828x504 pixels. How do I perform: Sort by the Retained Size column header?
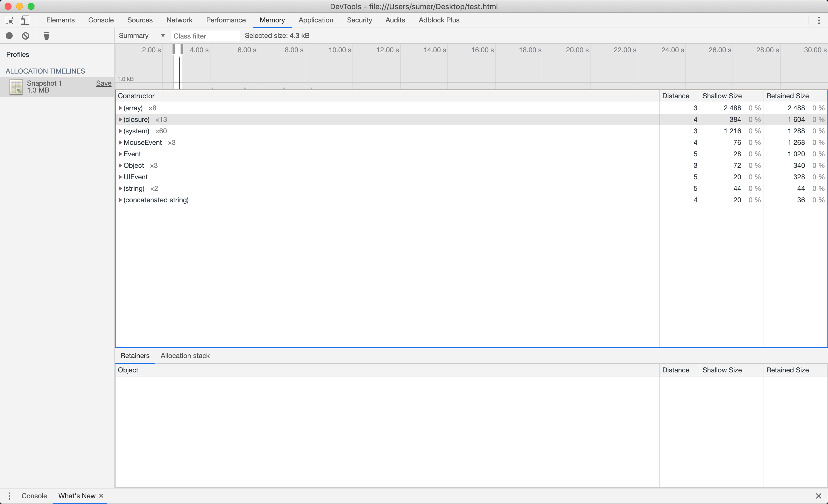coord(787,96)
